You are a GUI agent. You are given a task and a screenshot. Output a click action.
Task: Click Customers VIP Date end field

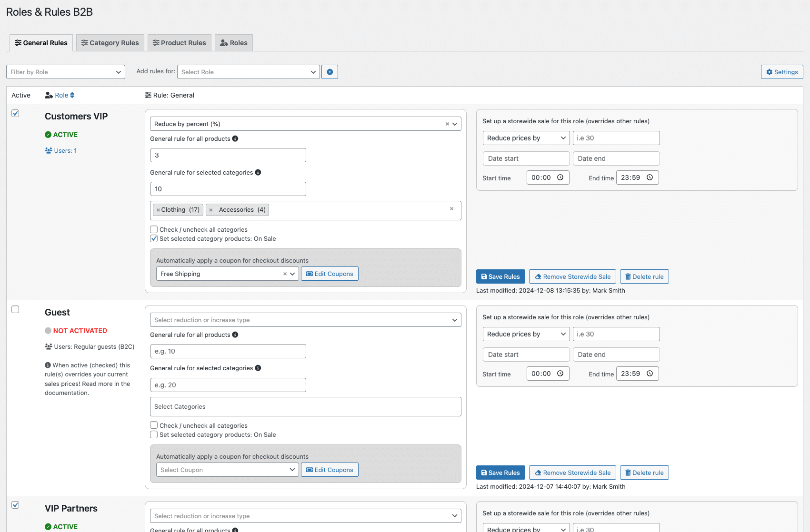coord(616,158)
